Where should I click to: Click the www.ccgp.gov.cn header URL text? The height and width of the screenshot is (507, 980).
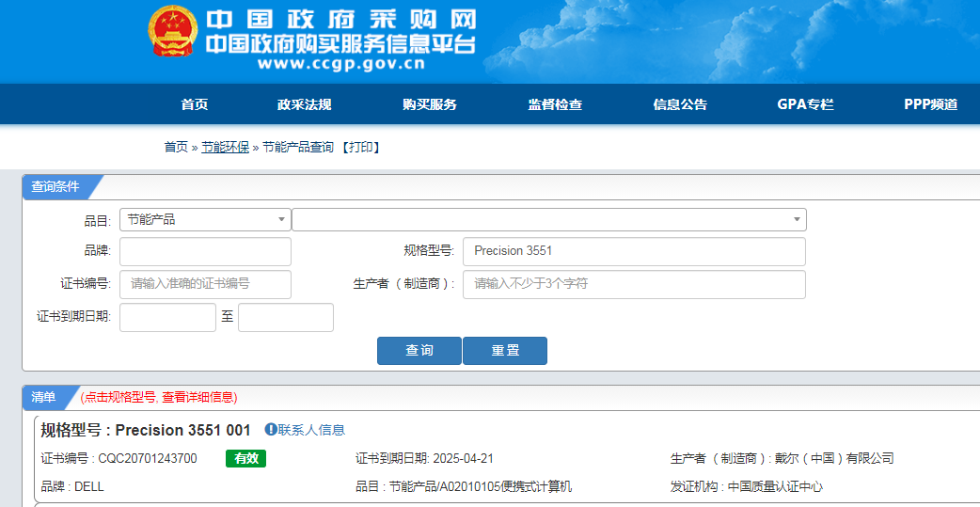[341, 64]
